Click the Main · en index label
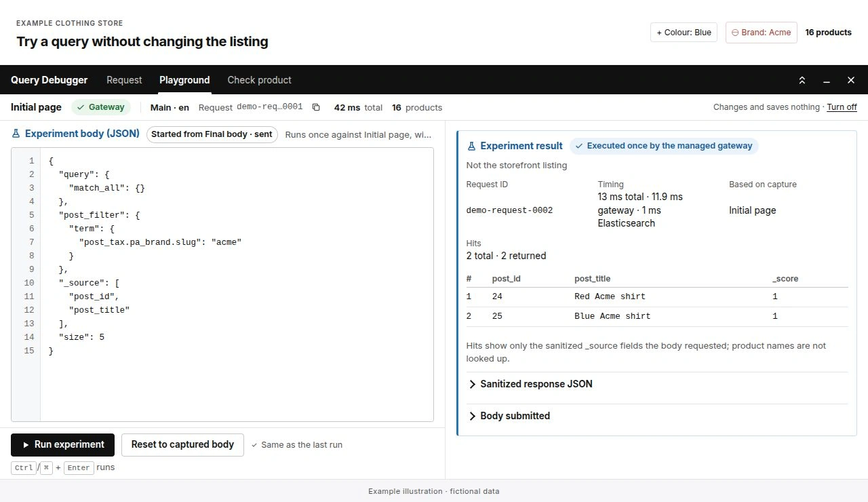This screenshot has height=502, width=868. pyautogui.click(x=170, y=107)
